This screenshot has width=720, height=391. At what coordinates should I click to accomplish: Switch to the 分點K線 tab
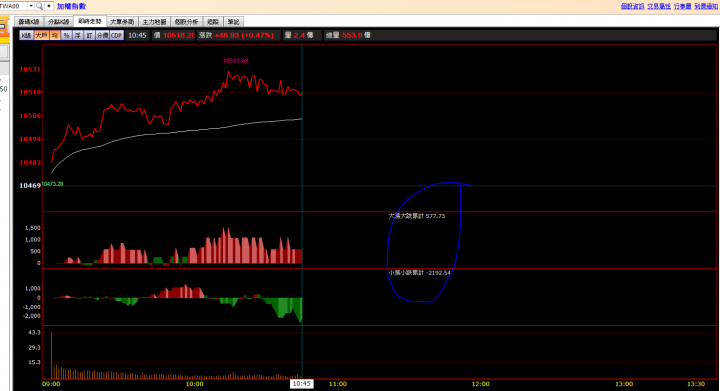[59, 22]
